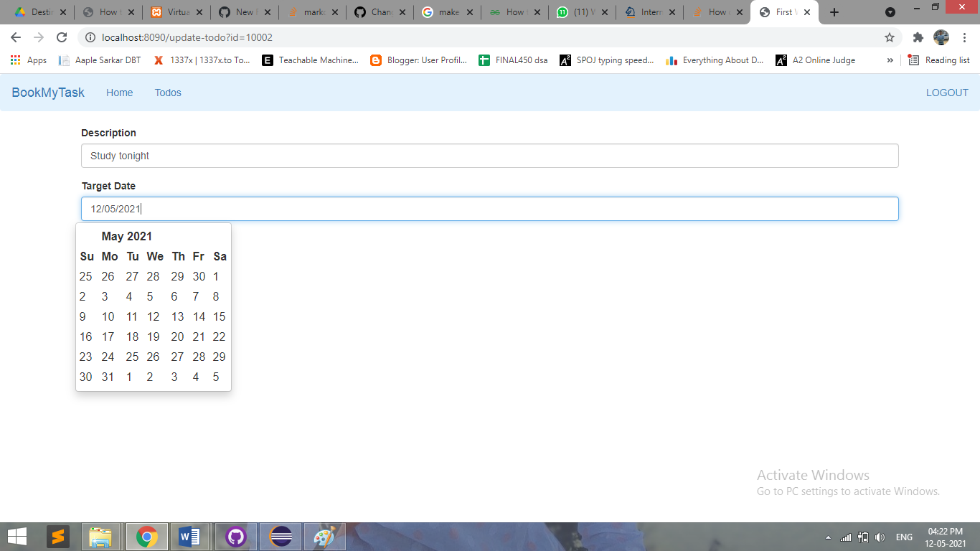
Task: Click the LOGOUT link
Action: pyautogui.click(x=947, y=93)
